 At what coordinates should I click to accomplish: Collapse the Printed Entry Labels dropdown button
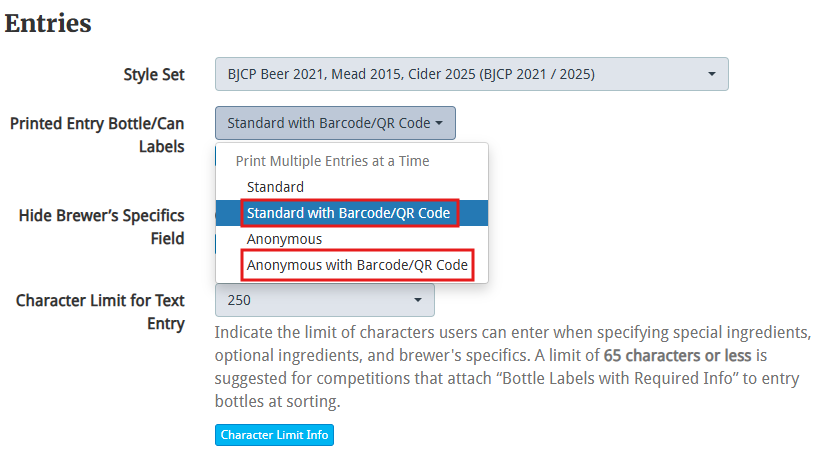pos(335,124)
